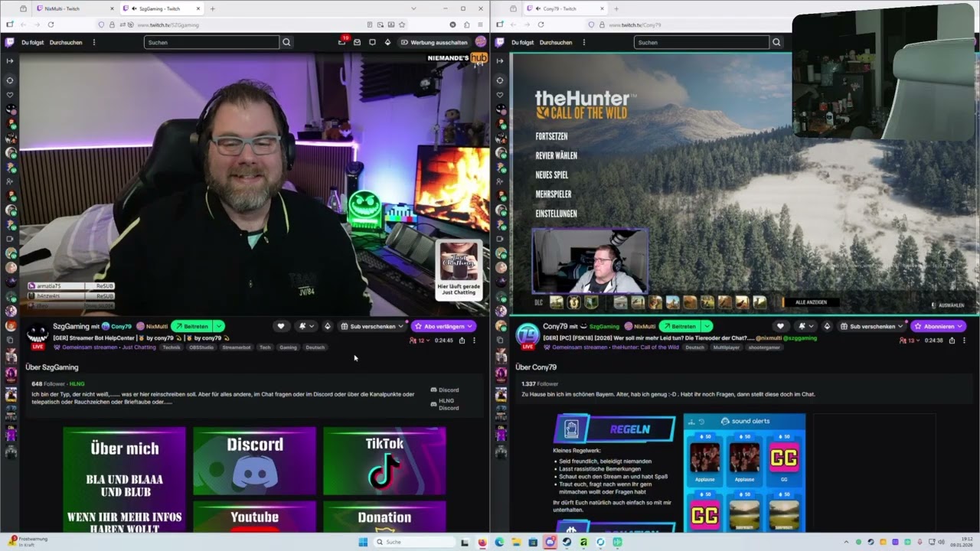Focus the Suchen field in left Twitch window
This screenshot has width=980, height=551.
pos(212,42)
